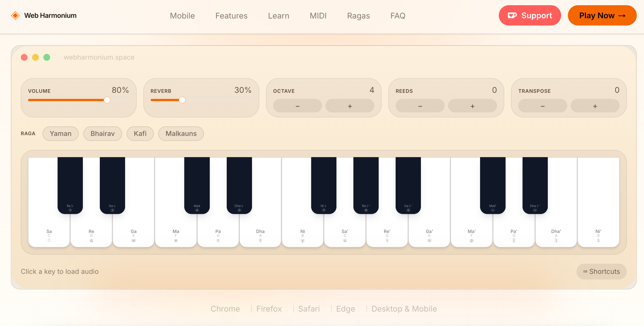Image resolution: width=644 pixels, height=326 pixels.
Task: Decrease octave with minus button
Action: [297, 106]
